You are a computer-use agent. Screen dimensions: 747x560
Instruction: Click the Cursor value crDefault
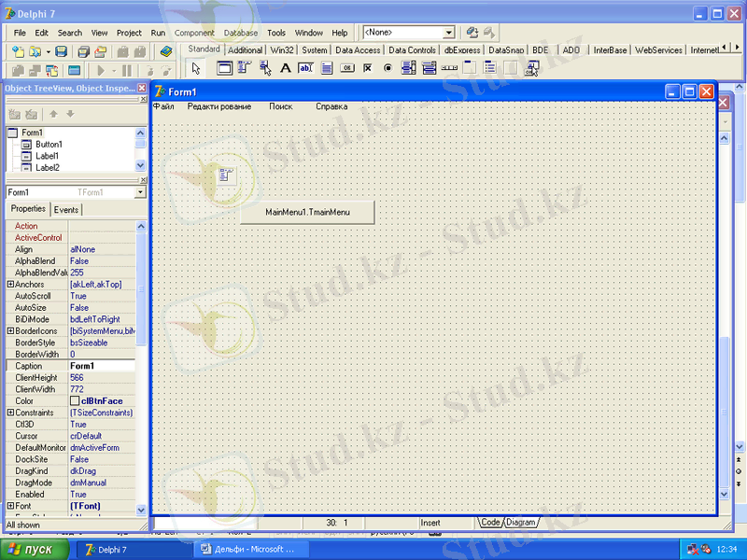[x=102, y=436]
